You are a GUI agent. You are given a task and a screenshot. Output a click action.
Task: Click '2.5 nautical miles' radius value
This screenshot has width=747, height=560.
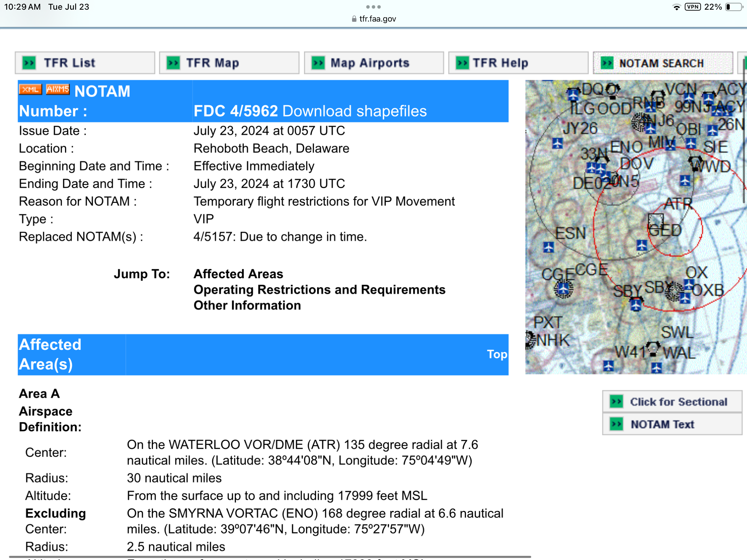pos(176,547)
